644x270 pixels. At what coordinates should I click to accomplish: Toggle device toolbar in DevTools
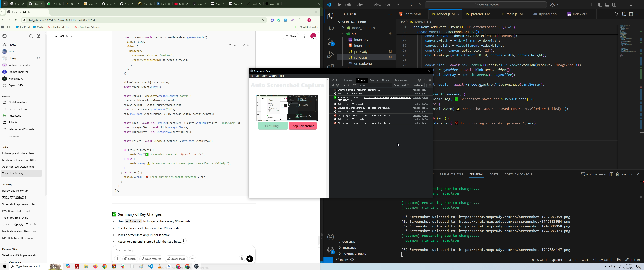point(338,80)
